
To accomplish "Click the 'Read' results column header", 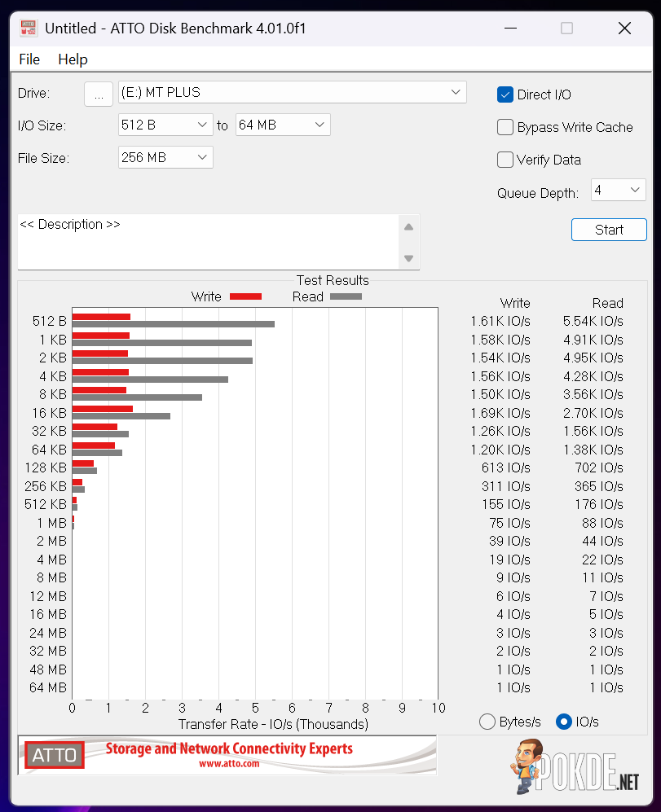I will point(607,304).
